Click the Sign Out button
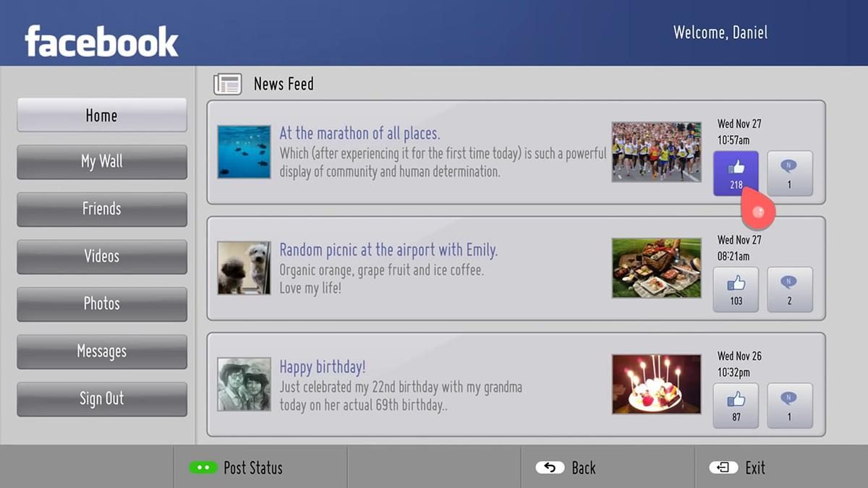 coord(102,398)
